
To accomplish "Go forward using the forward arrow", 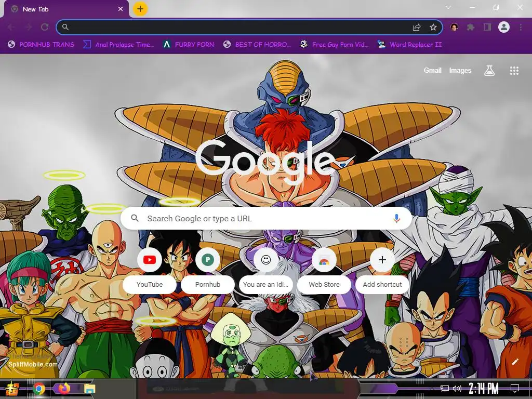I will click(28, 27).
